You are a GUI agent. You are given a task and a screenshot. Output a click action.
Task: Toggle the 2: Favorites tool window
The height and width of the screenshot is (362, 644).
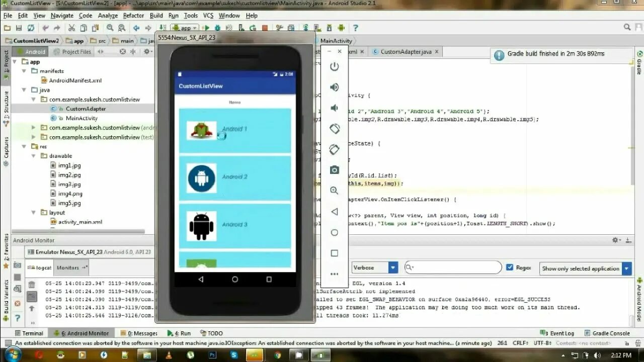click(x=6, y=250)
